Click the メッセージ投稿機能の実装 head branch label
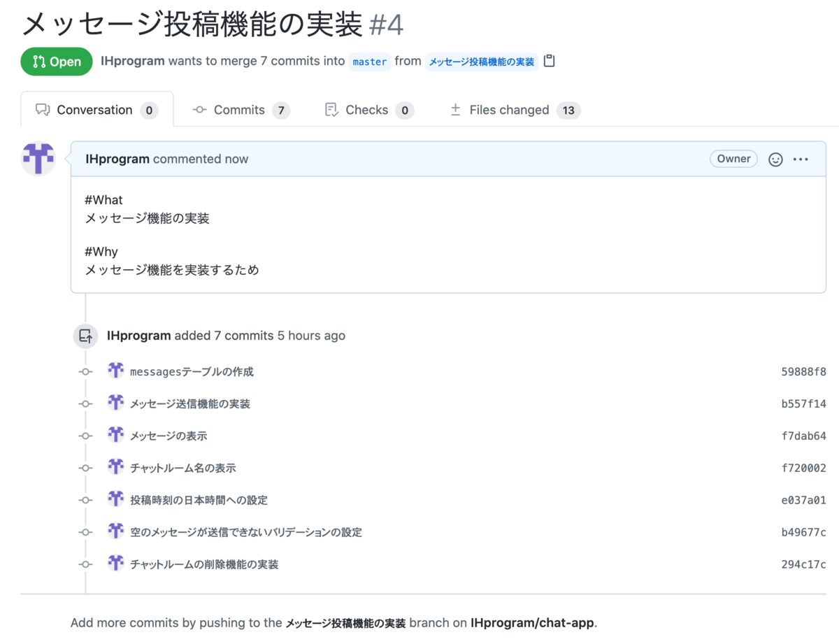 [x=482, y=62]
